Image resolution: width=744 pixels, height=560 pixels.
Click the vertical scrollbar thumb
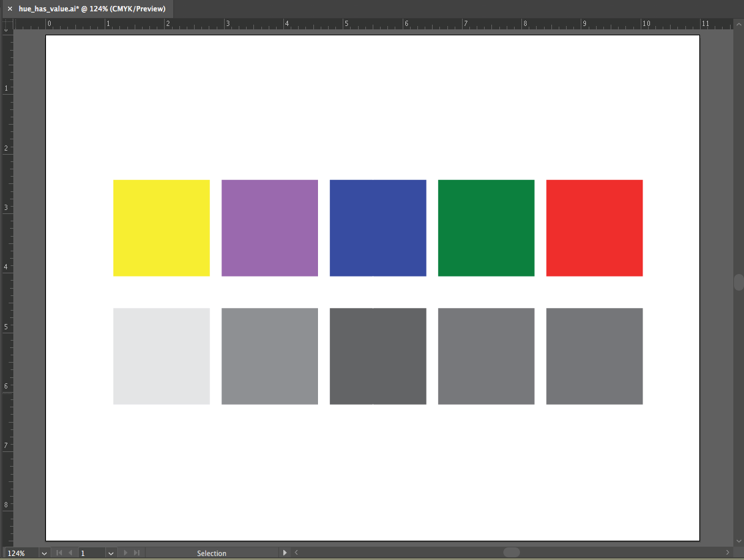coord(739,282)
